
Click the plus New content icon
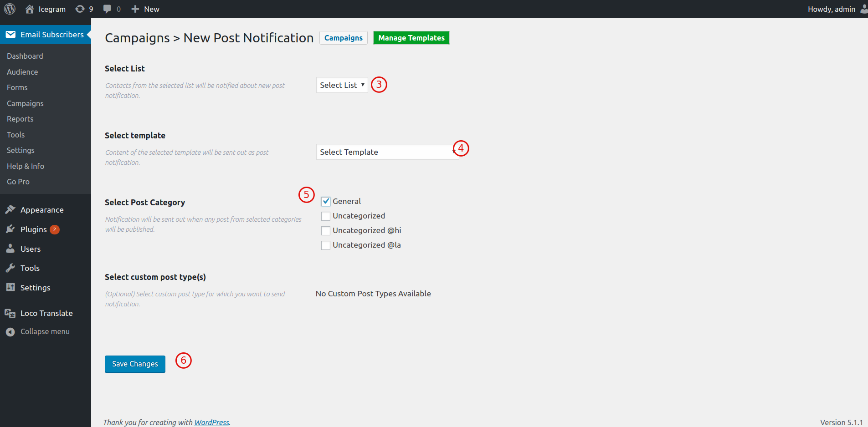[x=135, y=9]
